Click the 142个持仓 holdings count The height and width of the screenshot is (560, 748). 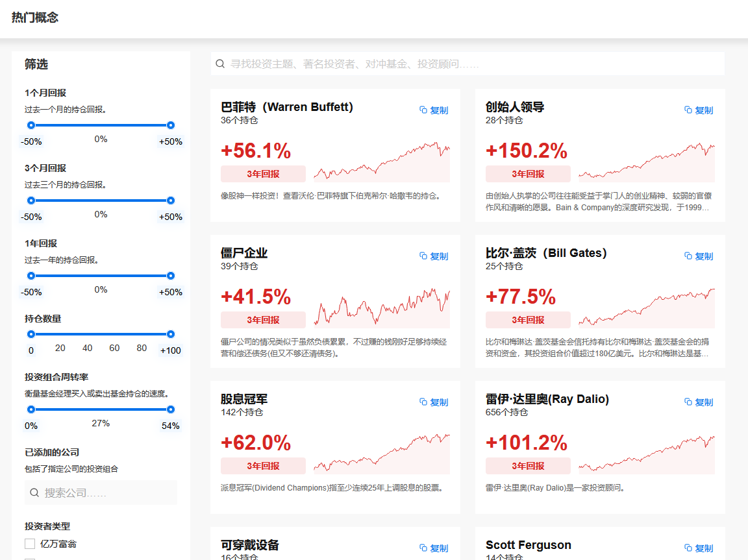242,412
